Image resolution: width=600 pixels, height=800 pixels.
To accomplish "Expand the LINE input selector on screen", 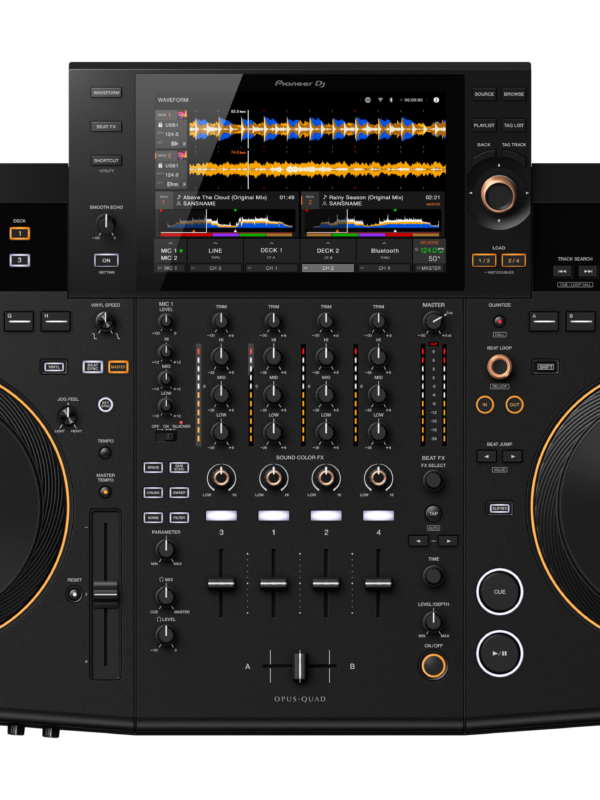I will (215, 252).
